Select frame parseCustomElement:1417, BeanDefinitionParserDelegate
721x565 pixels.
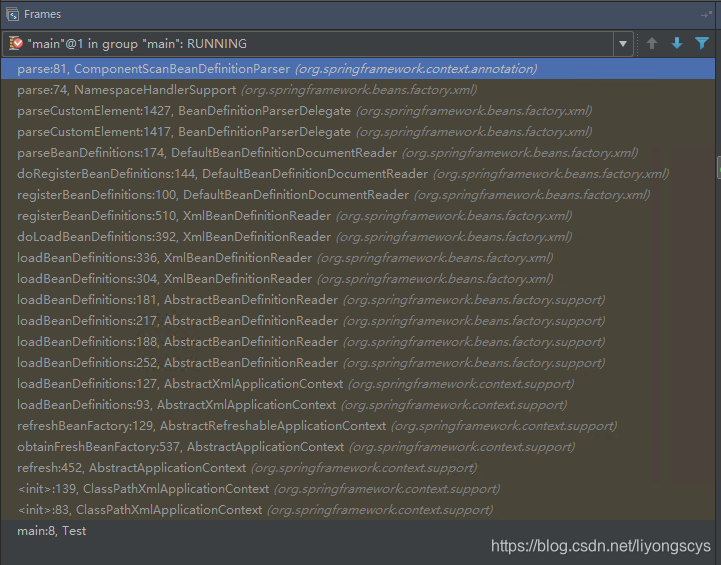click(x=358, y=132)
